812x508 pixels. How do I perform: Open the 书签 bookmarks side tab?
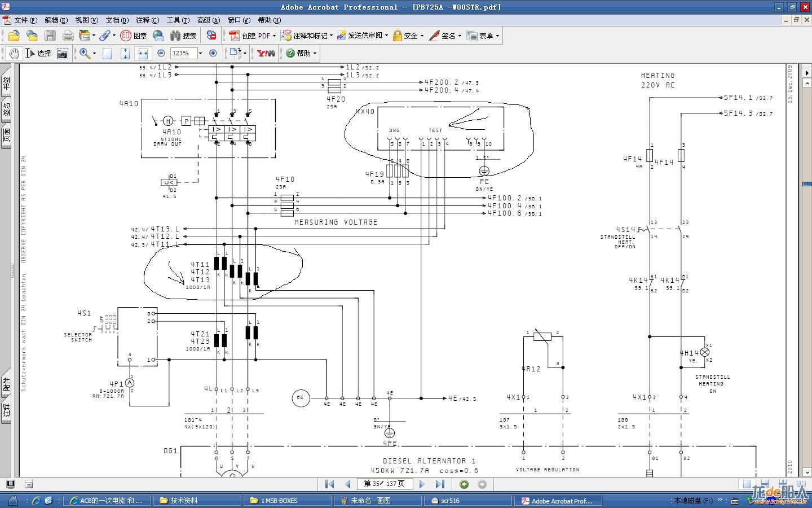click(6, 84)
